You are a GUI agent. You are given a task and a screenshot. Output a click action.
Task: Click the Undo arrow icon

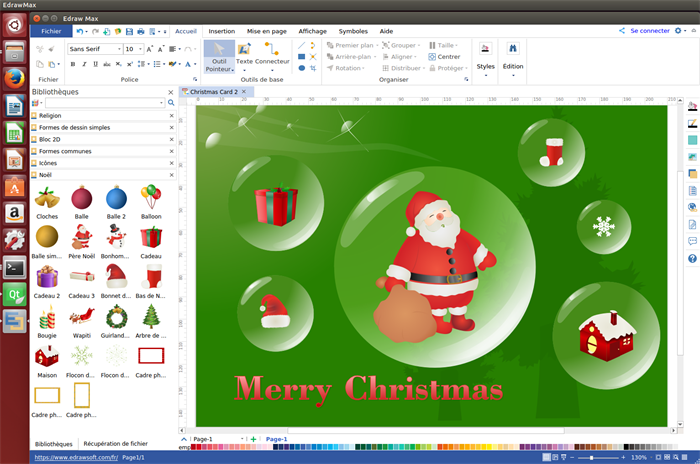(x=79, y=31)
